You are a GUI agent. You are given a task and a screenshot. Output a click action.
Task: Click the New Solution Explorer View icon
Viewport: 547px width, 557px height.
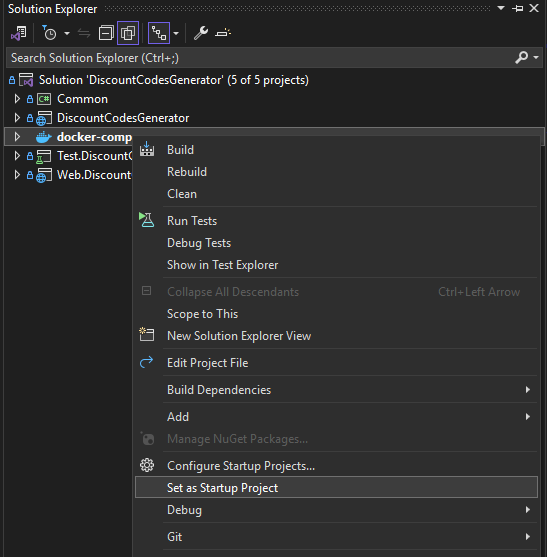pos(146,334)
